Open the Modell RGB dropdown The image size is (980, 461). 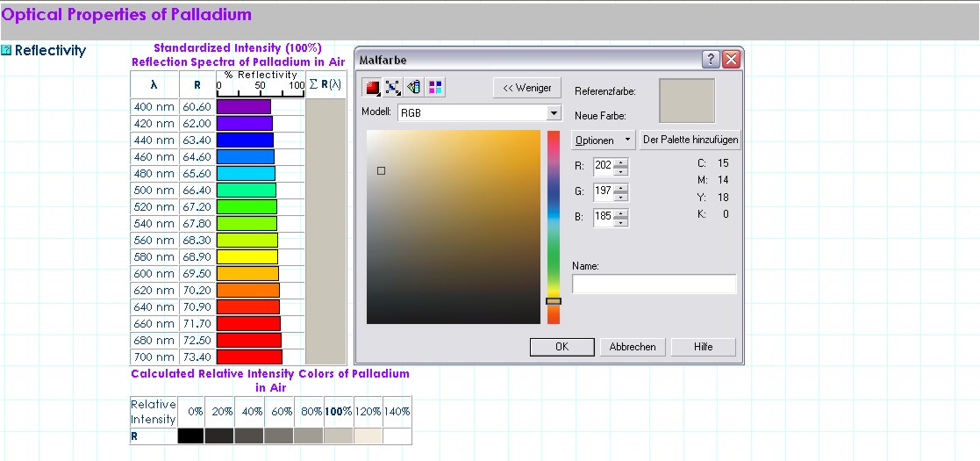[x=553, y=113]
